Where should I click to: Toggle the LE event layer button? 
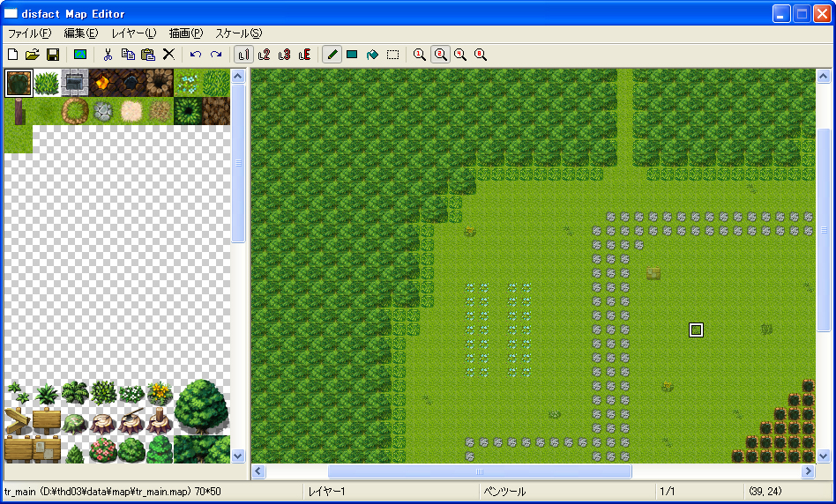[x=304, y=55]
